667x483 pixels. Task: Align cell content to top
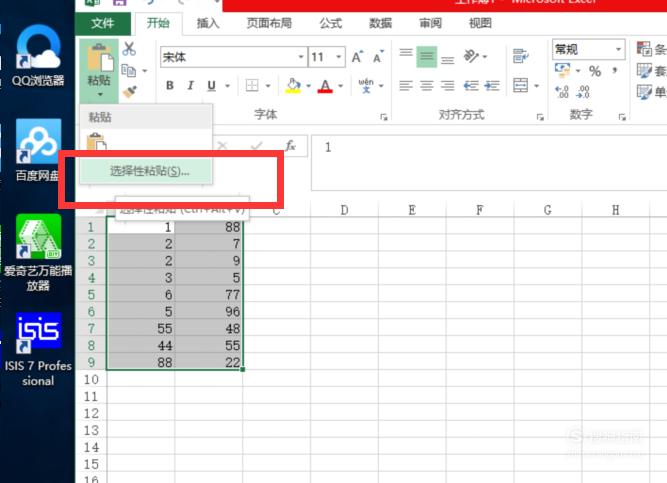(x=406, y=55)
